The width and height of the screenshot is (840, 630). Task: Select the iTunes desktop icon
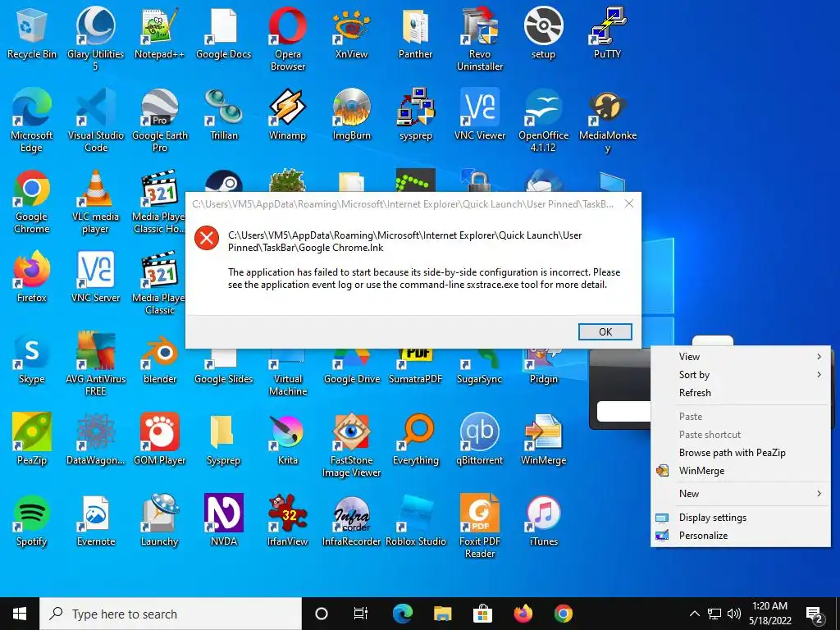point(543,521)
